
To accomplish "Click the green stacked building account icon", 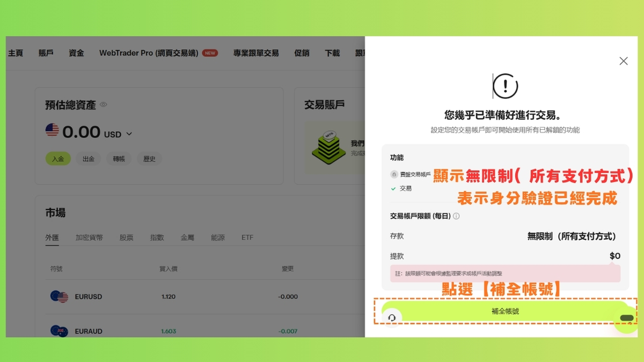I will (328, 147).
